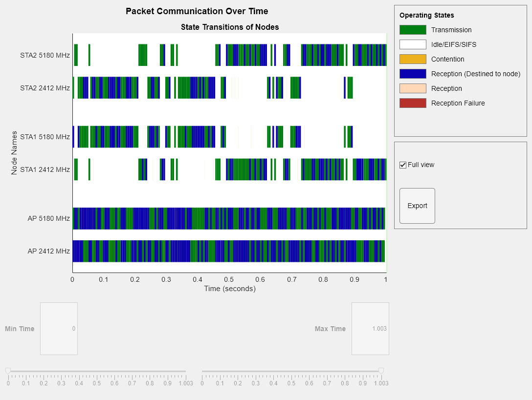Select the STA2 5180 MHz node label
This screenshot has width=532, height=400.
[45, 55]
